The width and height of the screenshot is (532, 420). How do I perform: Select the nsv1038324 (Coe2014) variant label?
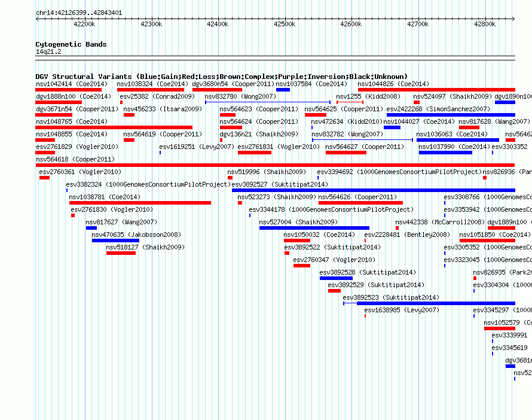pyautogui.click(x=152, y=84)
